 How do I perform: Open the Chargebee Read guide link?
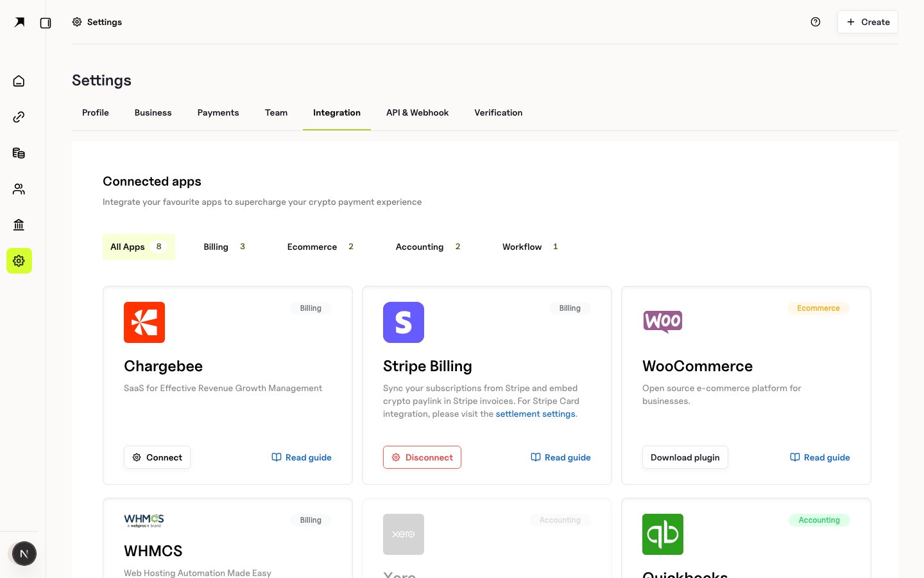tap(302, 457)
